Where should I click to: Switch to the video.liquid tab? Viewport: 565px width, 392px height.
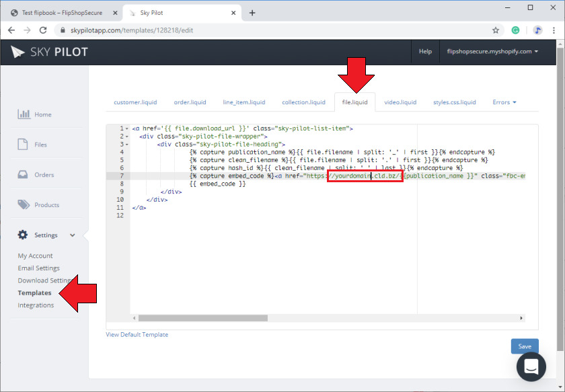pyautogui.click(x=400, y=102)
